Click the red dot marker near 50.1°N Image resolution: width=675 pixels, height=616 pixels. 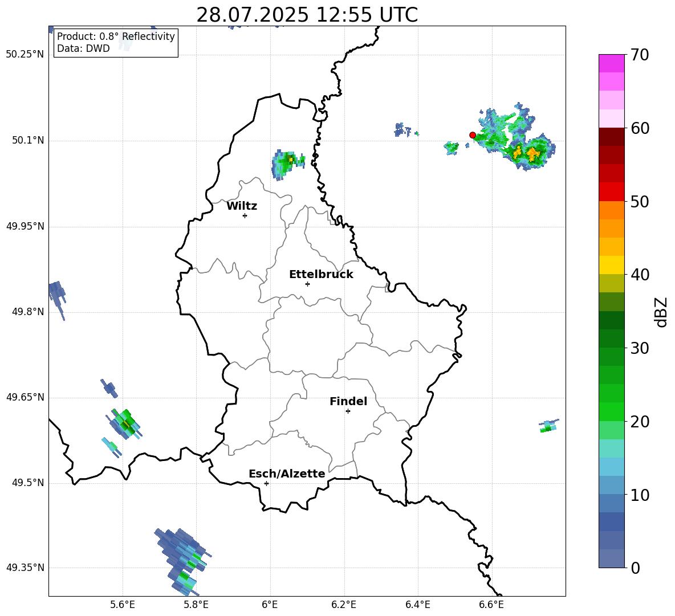(x=472, y=135)
